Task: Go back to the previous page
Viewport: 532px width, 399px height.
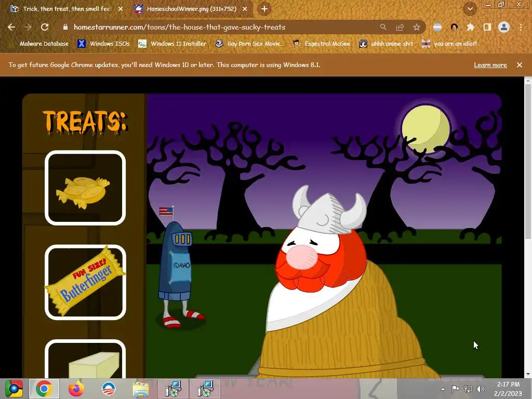Action: pyautogui.click(x=11, y=27)
